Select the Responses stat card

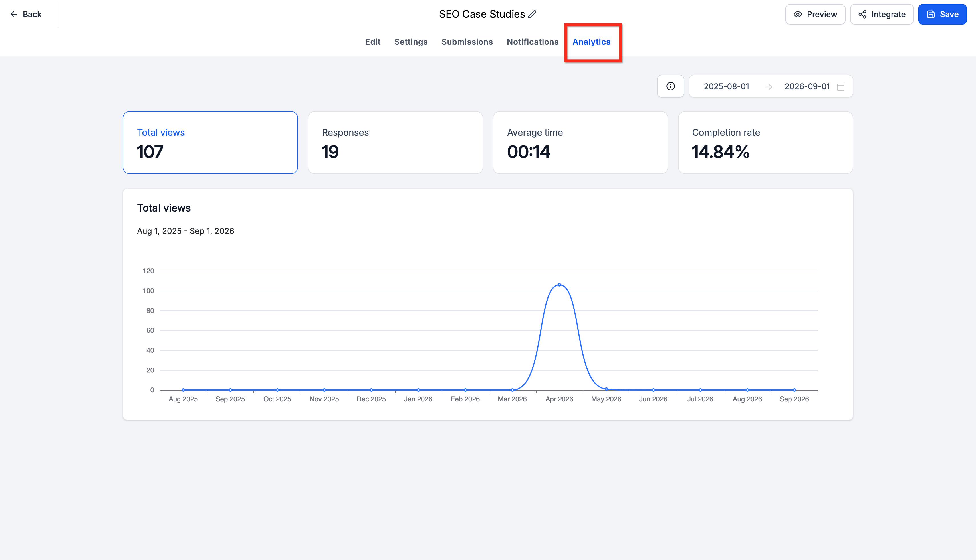point(395,142)
